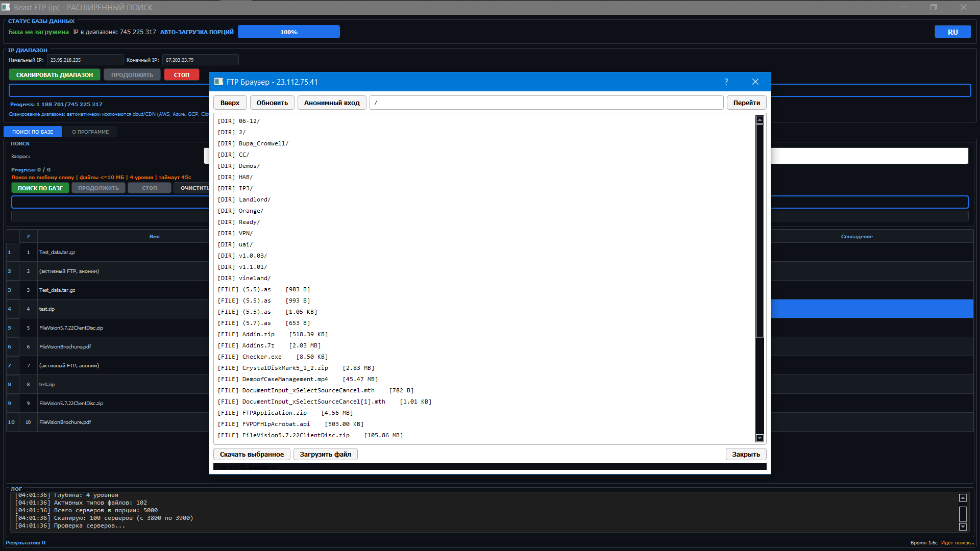Click the Beast FTP app icon in title bar
Screen dimensions: 980x551
point(6,7)
